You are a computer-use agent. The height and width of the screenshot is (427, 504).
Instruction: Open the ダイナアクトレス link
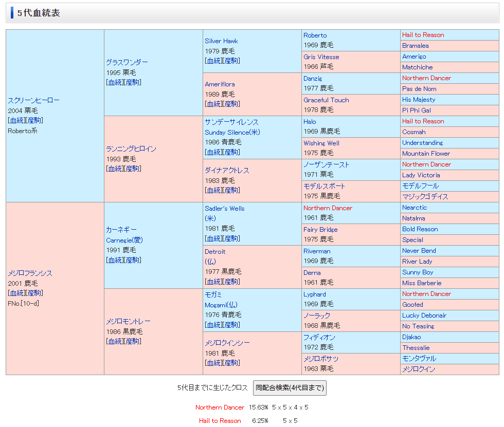point(227,171)
